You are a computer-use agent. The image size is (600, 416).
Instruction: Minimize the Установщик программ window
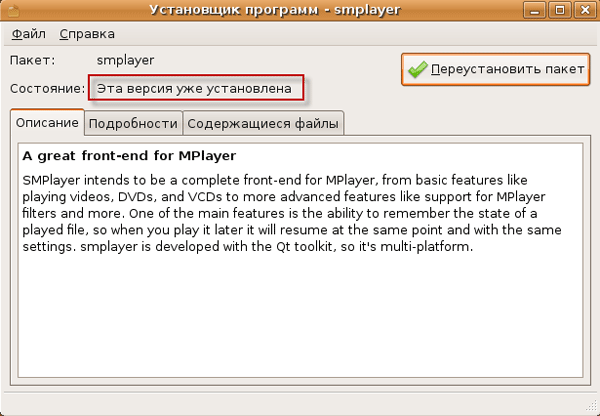pyautogui.click(x=536, y=10)
